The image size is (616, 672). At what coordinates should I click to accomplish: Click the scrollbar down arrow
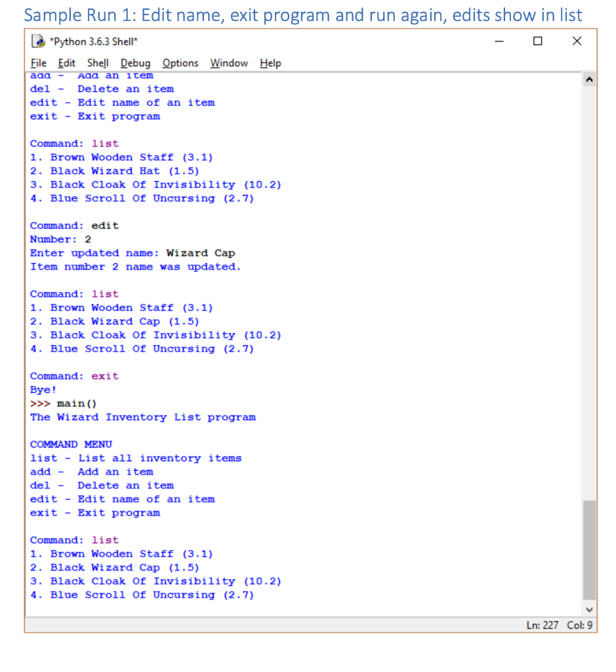[x=589, y=610]
